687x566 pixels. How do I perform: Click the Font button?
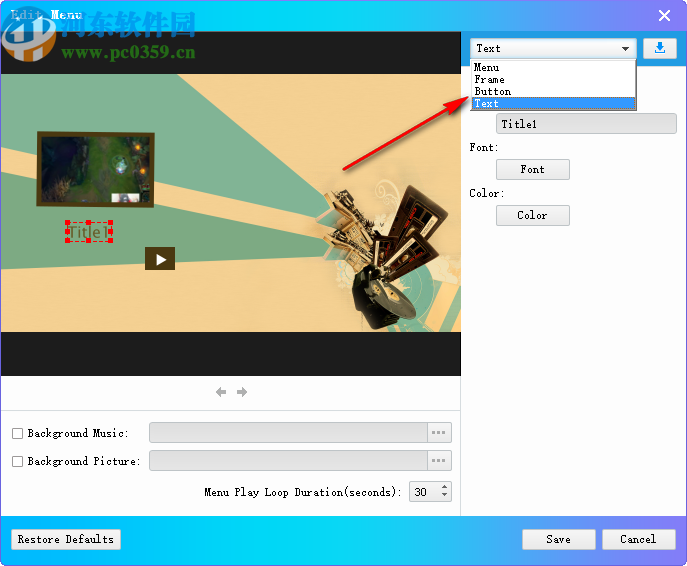533,170
